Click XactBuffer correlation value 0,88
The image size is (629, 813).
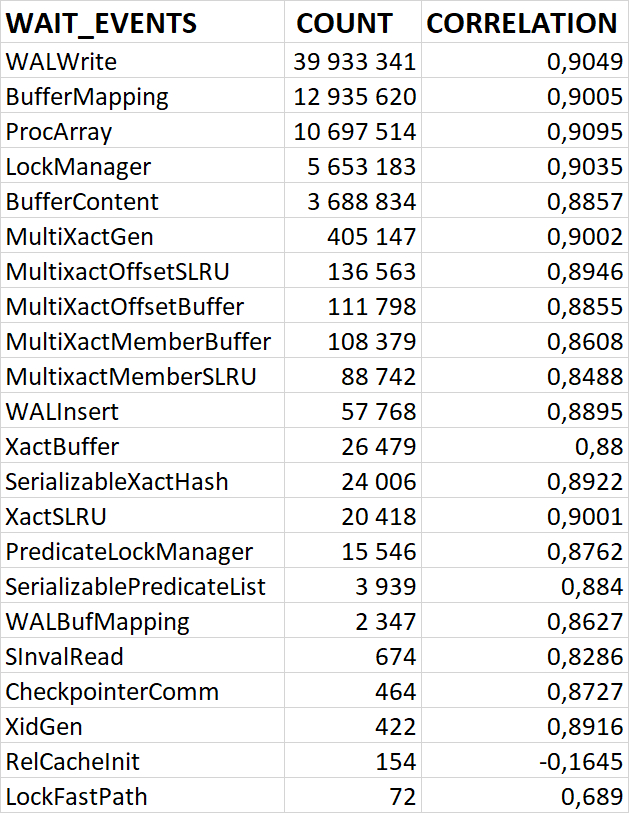594,447
